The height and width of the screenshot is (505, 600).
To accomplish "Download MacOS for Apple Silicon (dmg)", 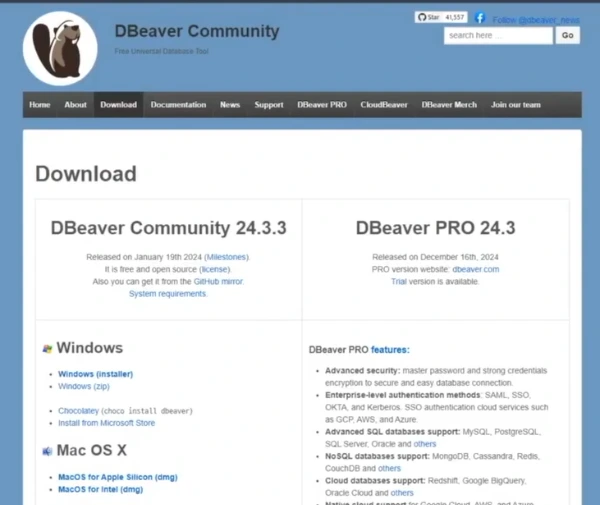I will point(118,477).
